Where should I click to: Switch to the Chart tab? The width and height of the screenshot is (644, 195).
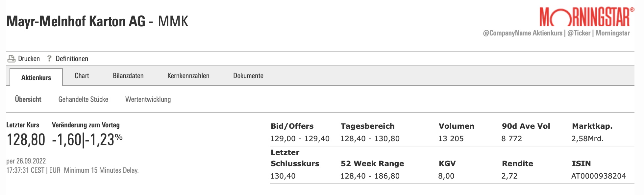point(82,76)
